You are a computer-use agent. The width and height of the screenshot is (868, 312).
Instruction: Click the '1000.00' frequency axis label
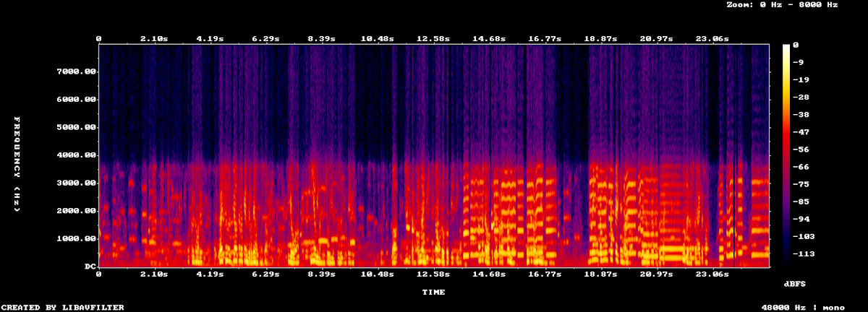tap(76, 238)
